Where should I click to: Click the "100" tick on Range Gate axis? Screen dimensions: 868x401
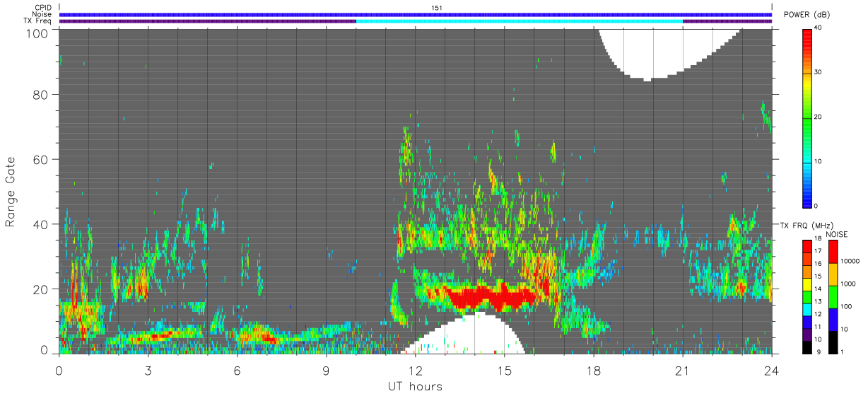pyautogui.click(x=37, y=33)
